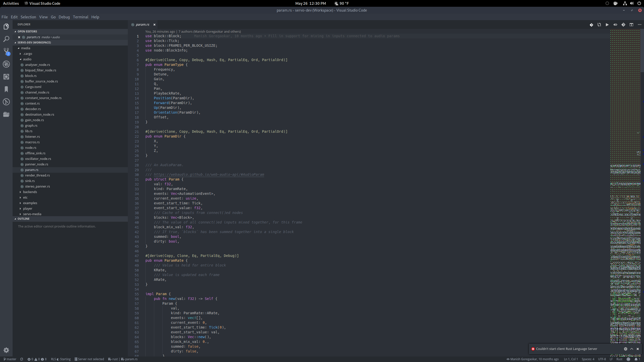The width and height of the screenshot is (644, 362).
Task: Click the minimap to navigate the file
Action: coord(626,176)
